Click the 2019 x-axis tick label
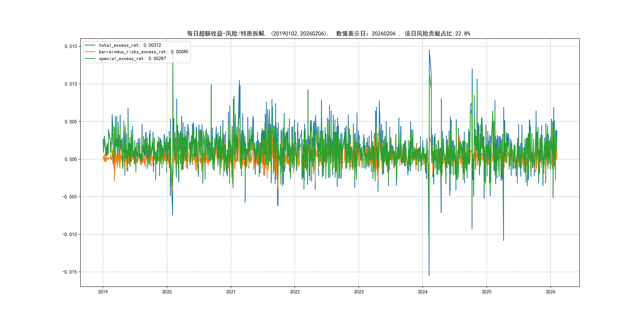 (x=103, y=292)
